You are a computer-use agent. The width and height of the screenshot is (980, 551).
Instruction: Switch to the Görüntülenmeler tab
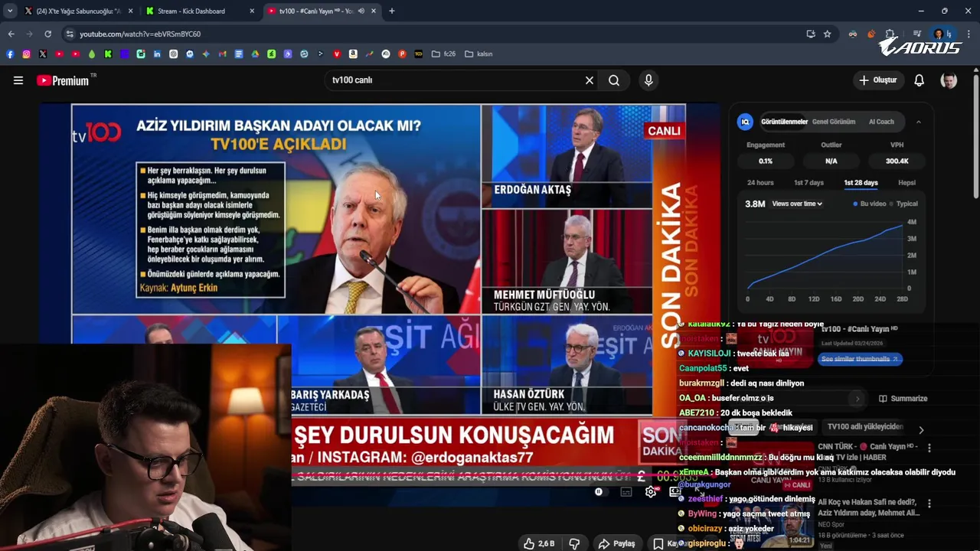tap(784, 122)
